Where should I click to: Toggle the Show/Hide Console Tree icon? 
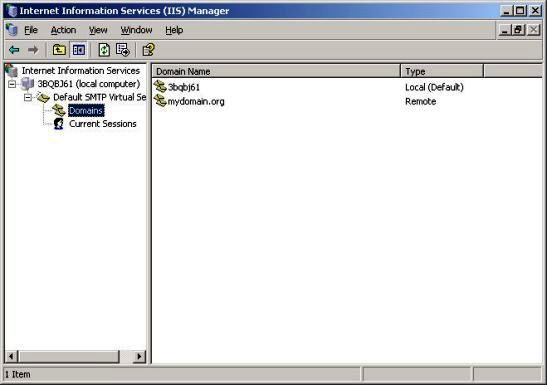(x=78, y=50)
